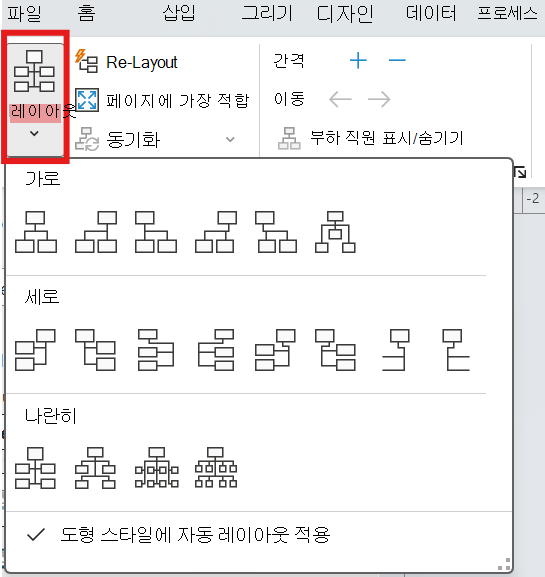Switch to the 삽입 tab
This screenshot has height=577, width=545.
point(179,14)
